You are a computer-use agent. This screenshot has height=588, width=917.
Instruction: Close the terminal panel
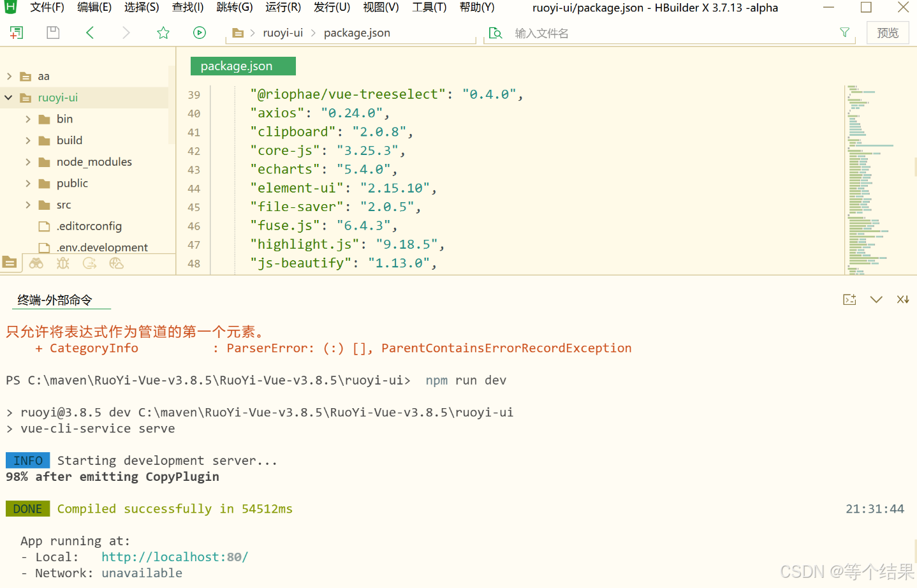(903, 300)
